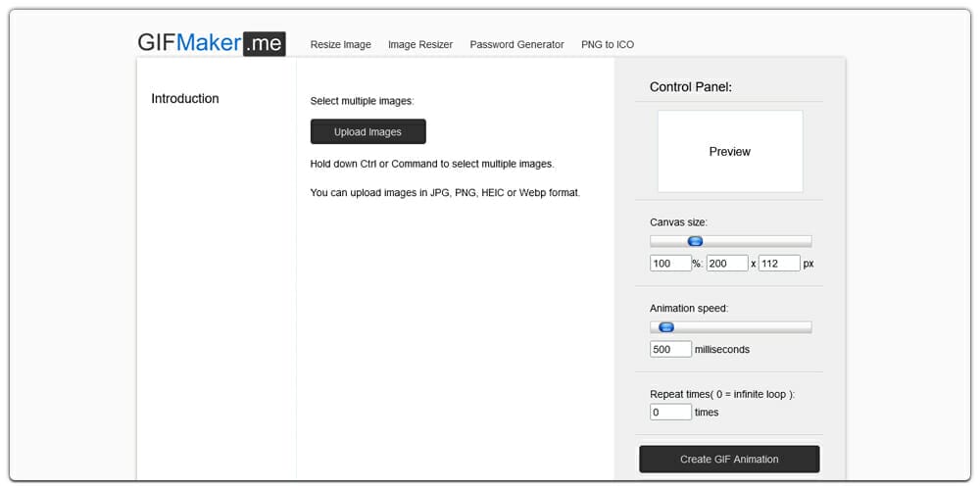The height and width of the screenshot is (490, 980).
Task: Navigate to the PNG to ICO page
Action: click(608, 44)
